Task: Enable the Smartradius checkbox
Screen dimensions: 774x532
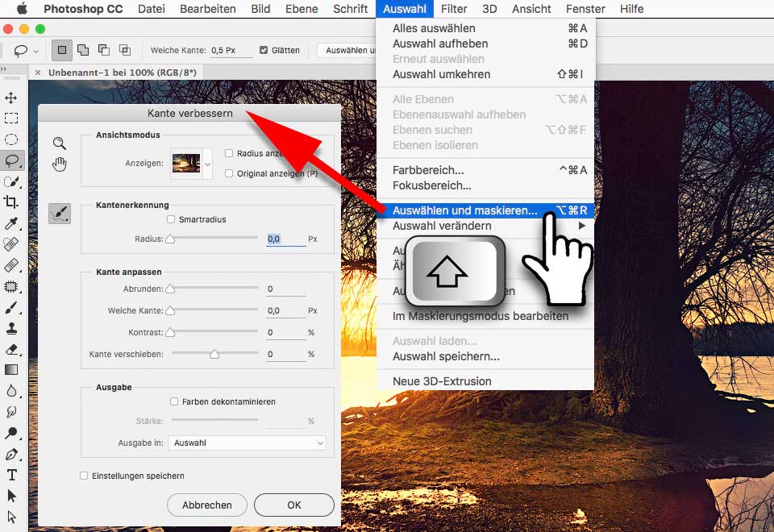Action: pyautogui.click(x=171, y=219)
